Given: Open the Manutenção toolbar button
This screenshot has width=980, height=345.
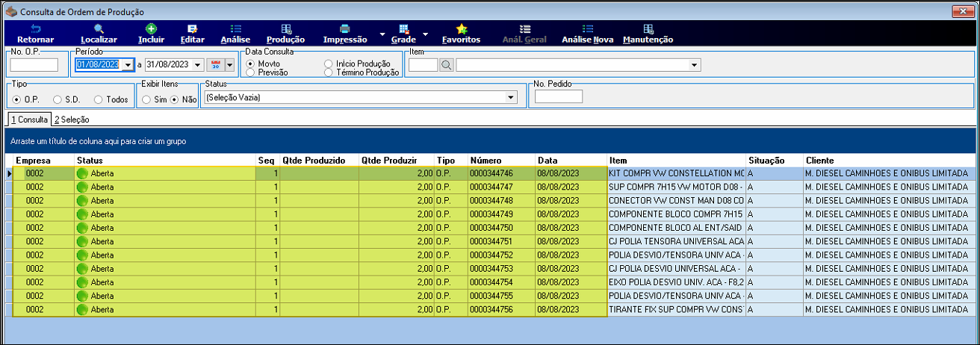Looking at the screenshot, I should click(648, 34).
